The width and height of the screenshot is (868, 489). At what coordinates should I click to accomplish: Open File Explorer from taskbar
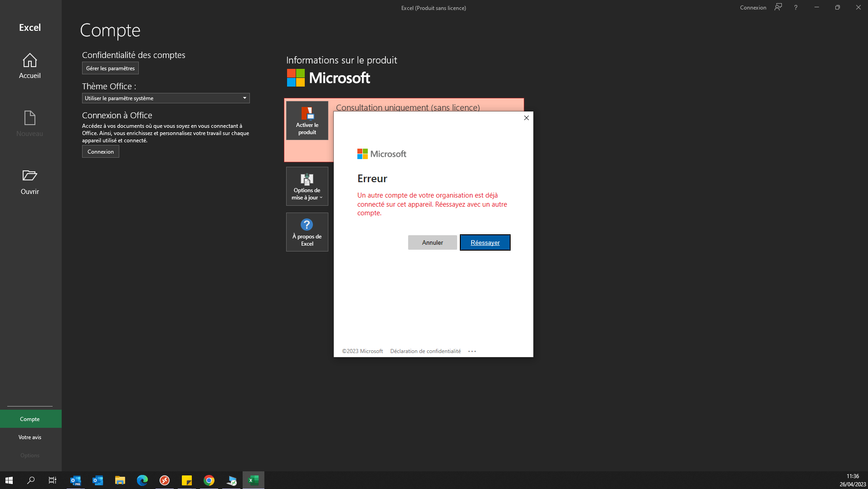pos(120,480)
